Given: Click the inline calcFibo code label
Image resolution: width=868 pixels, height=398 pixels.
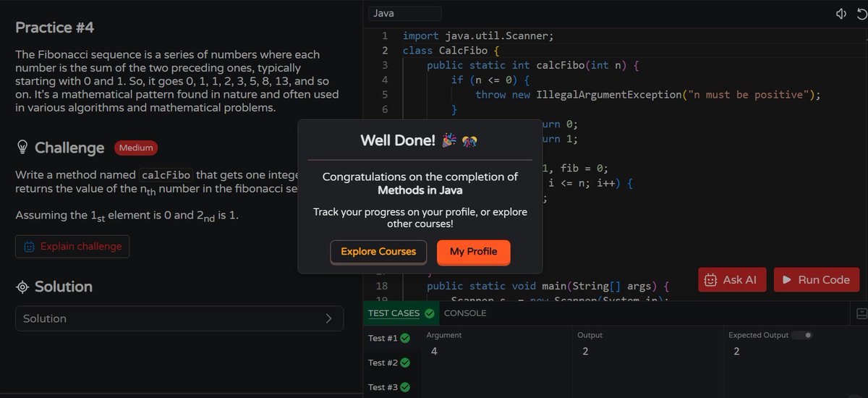Looking at the screenshot, I should click(166, 175).
